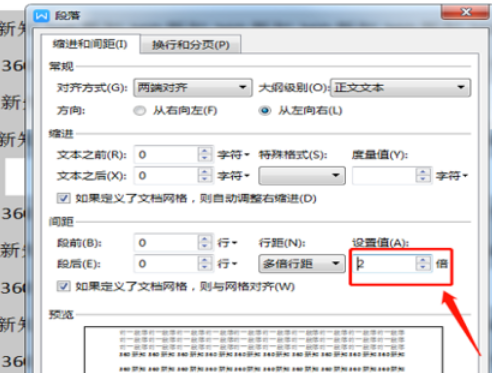Decrease the 段前(B) spacing with down arrow

click(x=205, y=247)
